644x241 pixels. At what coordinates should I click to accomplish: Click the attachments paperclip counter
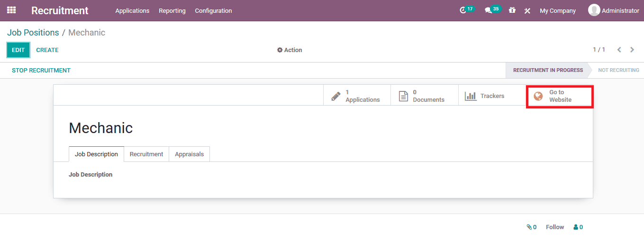[531, 227]
